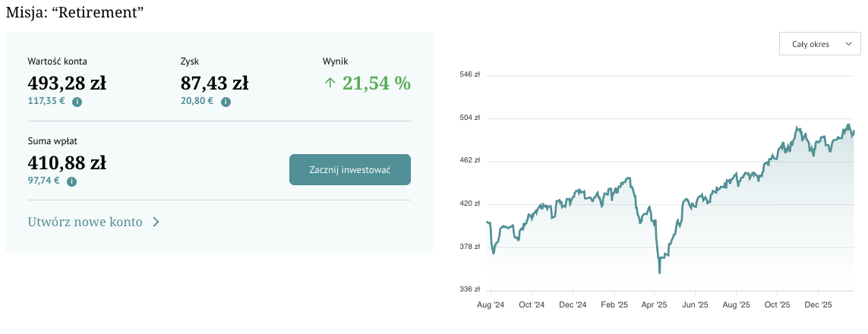Click the 504 zł gridline label
The width and height of the screenshot is (868, 334).
(x=471, y=118)
